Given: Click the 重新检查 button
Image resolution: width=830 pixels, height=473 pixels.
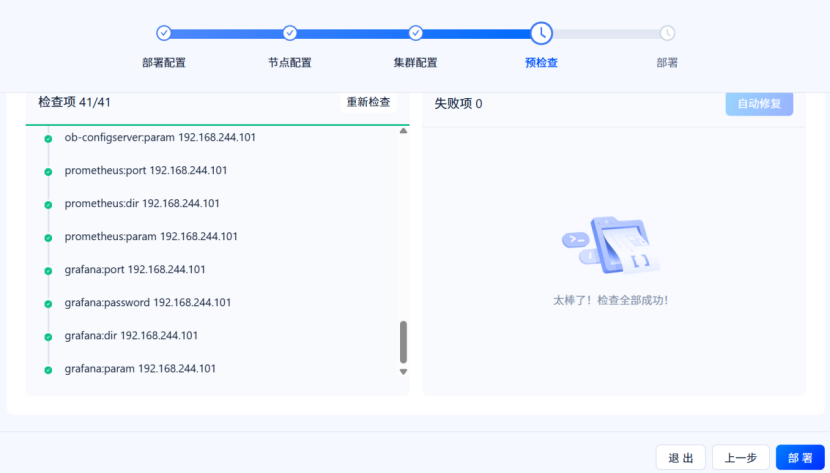Looking at the screenshot, I should (x=368, y=102).
